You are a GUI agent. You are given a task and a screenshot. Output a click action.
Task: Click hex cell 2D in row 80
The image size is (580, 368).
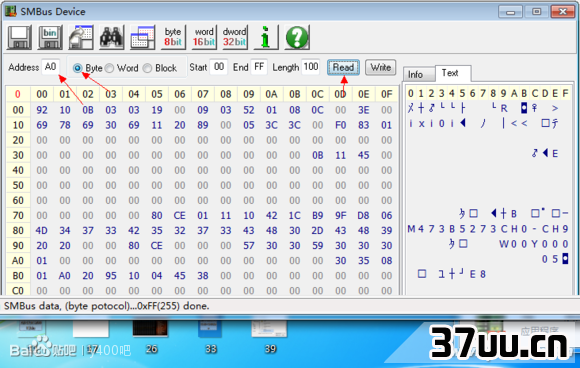pos(318,230)
